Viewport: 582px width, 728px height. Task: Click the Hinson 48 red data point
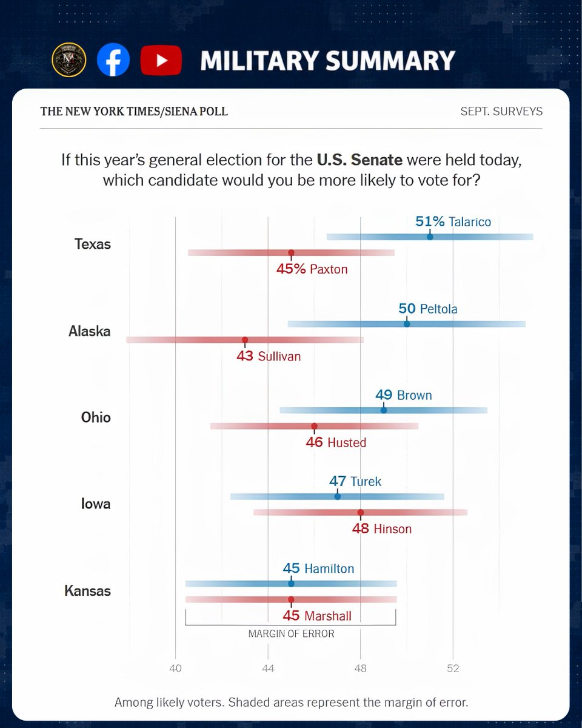click(361, 512)
